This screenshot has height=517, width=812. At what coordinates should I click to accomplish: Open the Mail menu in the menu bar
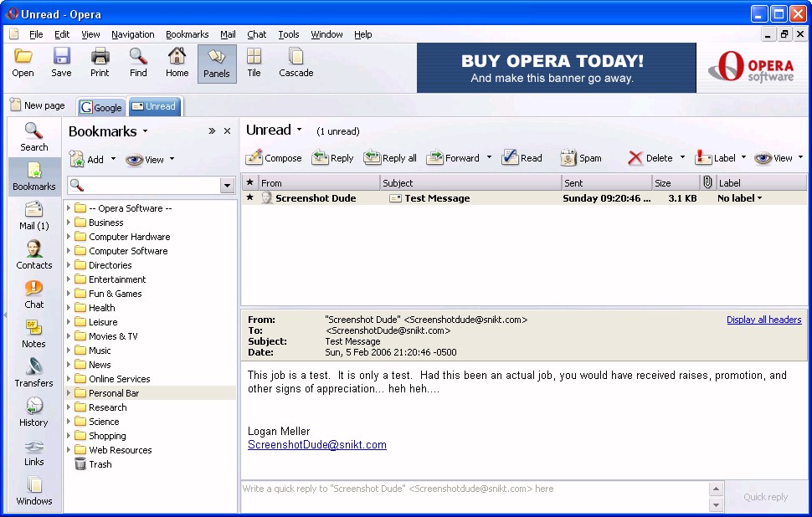pyautogui.click(x=228, y=34)
